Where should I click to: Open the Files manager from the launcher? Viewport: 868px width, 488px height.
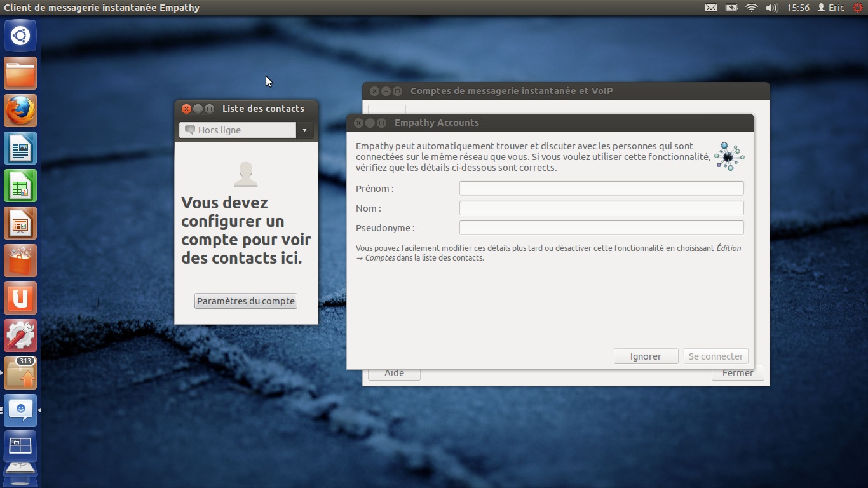tap(20, 73)
